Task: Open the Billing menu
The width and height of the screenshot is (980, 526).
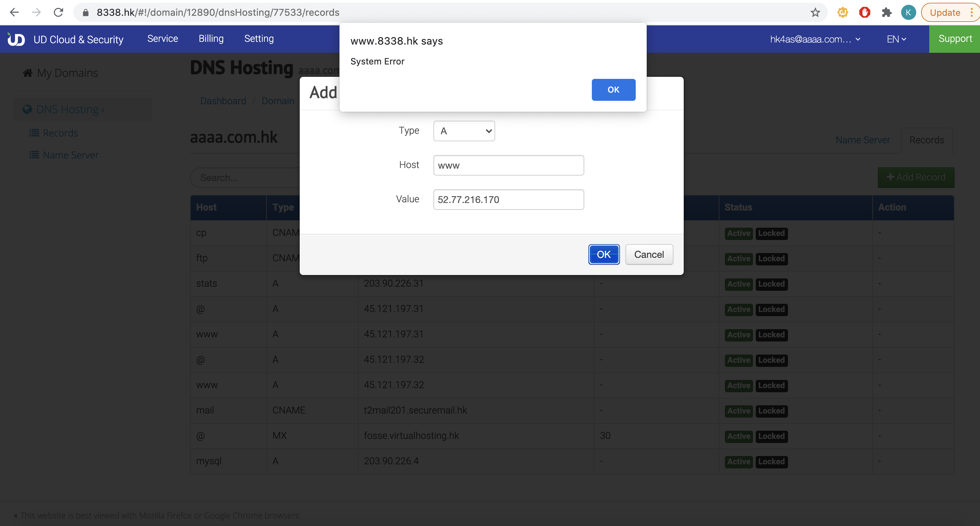Action: click(x=211, y=39)
